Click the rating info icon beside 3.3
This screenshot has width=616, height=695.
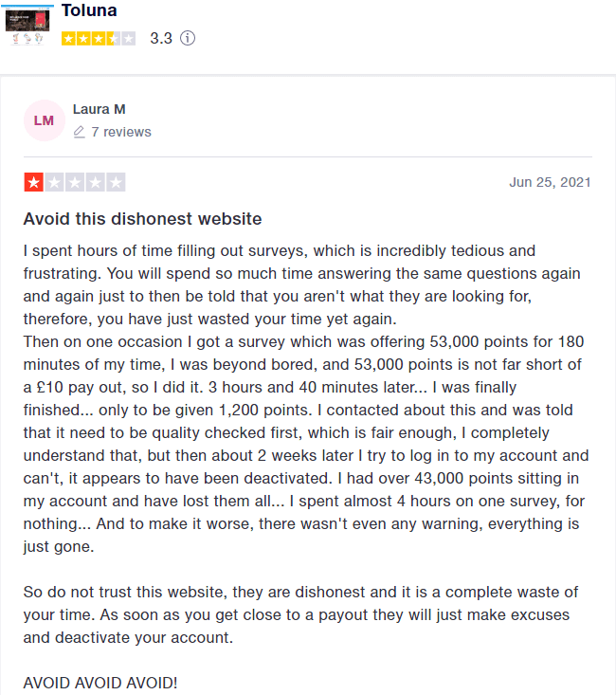tap(188, 38)
